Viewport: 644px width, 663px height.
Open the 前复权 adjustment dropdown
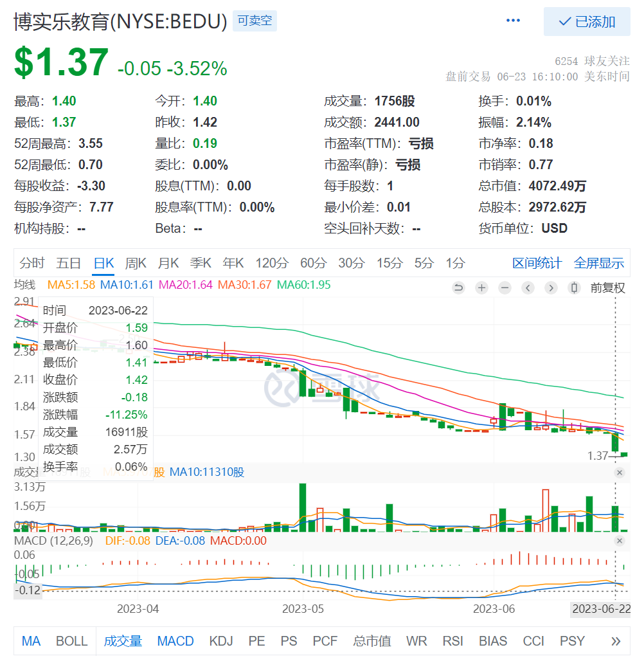tap(607, 287)
